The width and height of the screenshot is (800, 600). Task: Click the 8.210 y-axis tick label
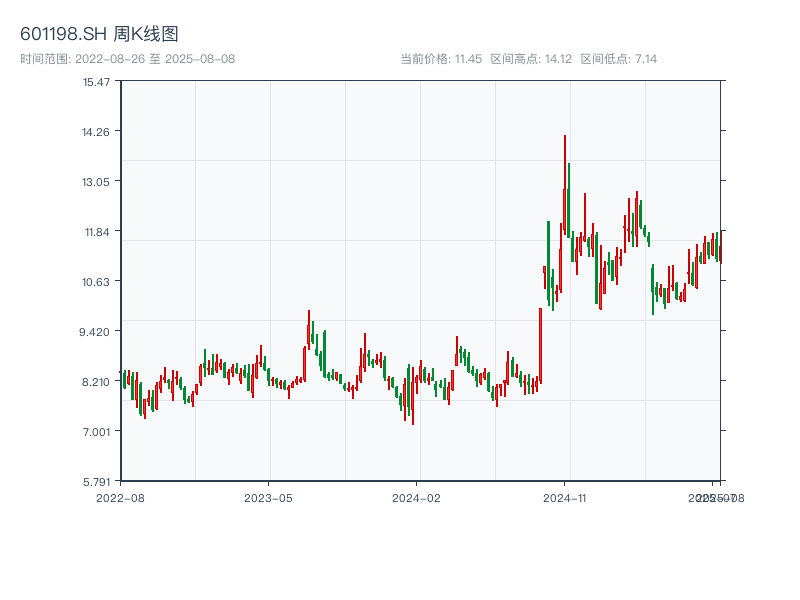[96, 381]
